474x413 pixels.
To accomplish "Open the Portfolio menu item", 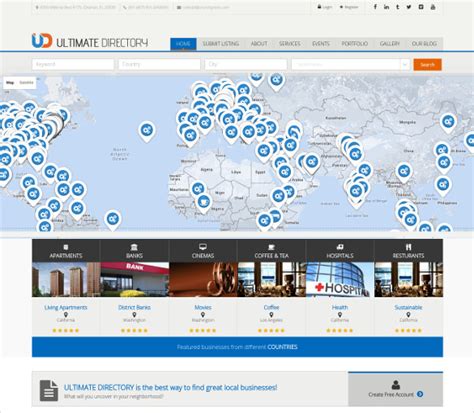I will tap(355, 44).
